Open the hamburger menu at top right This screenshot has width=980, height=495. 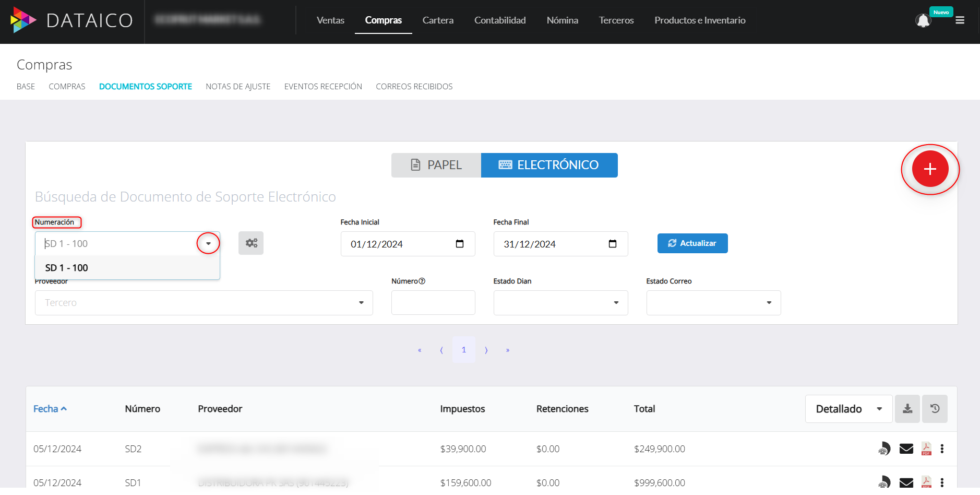click(x=960, y=20)
